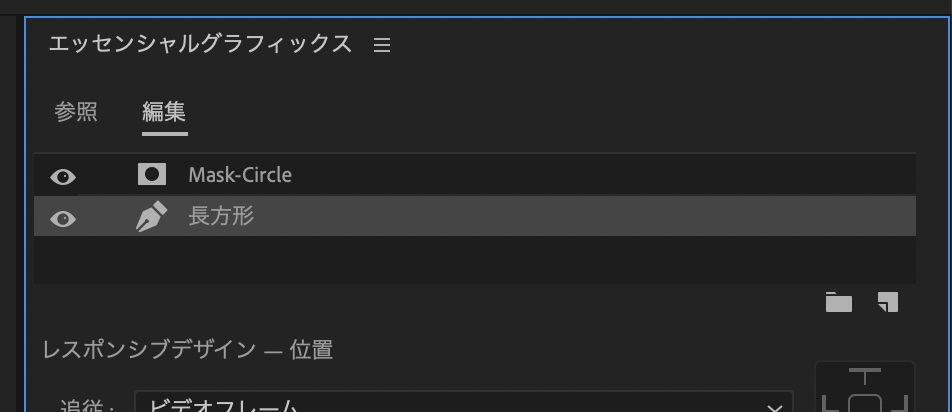The height and width of the screenshot is (412, 952).
Task: Select the 編集 tab
Action: point(164,111)
